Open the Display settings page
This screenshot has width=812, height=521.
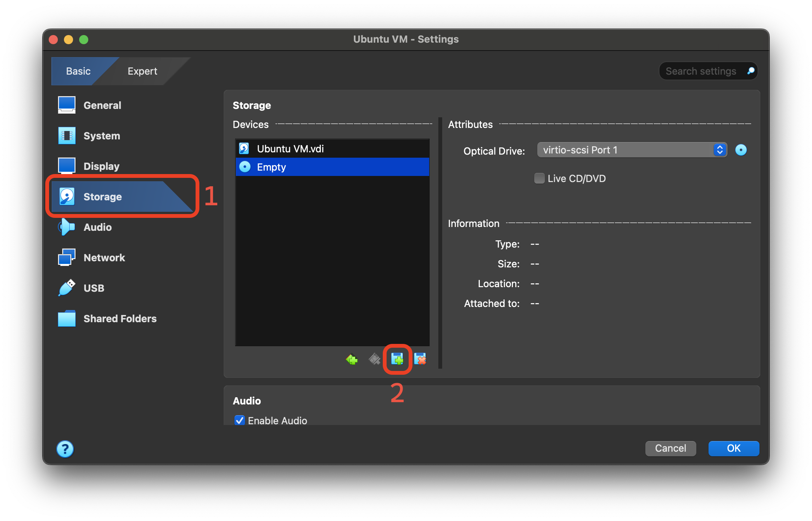click(x=101, y=166)
